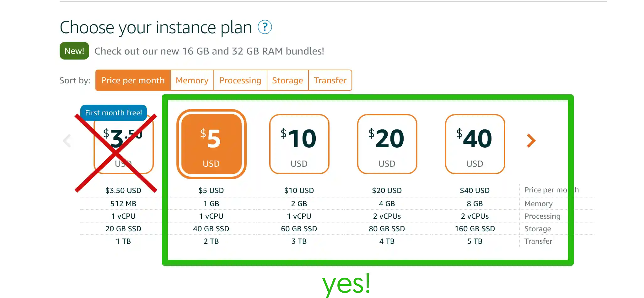The height and width of the screenshot is (298, 644).
Task: Click the First month free! badge
Action: pos(113,113)
